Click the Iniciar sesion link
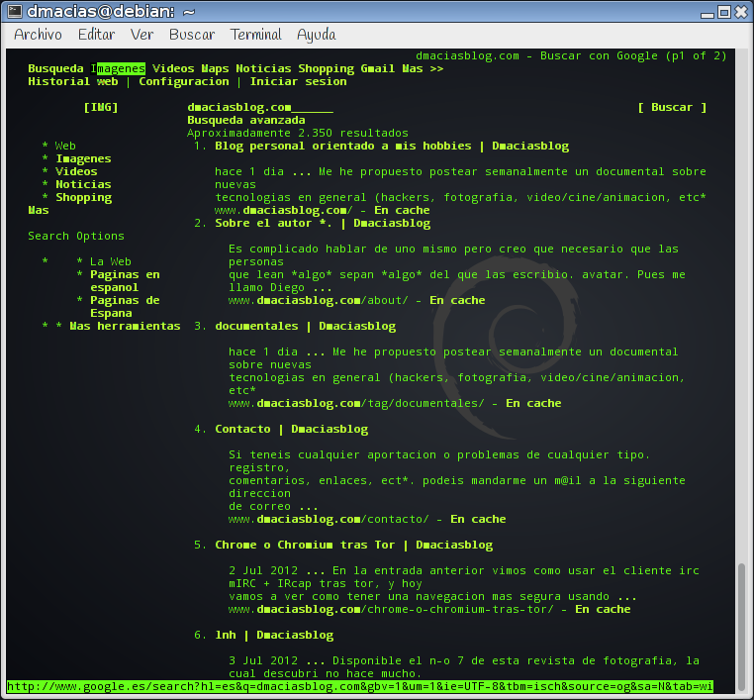This screenshot has width=754, height=700. tap(298, 81)
